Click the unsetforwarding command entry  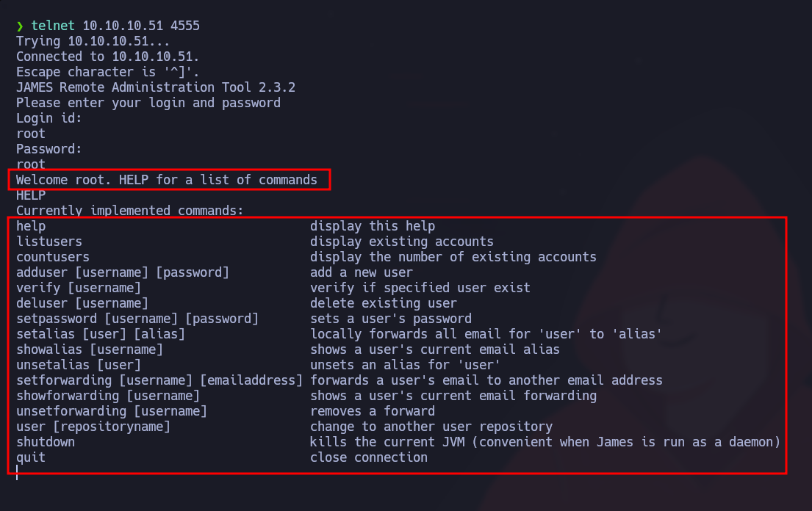[x=112, y=411]
